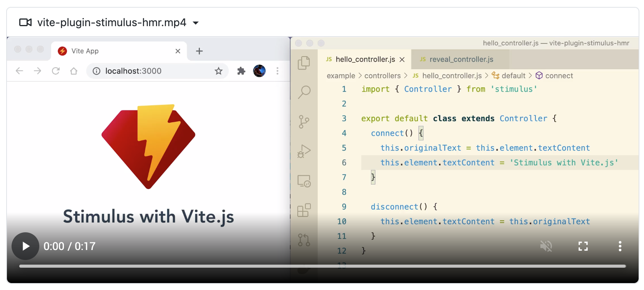
Task: Click the localhost:3000 address bar
Action: pyautogui.click(x=154, y=71)
